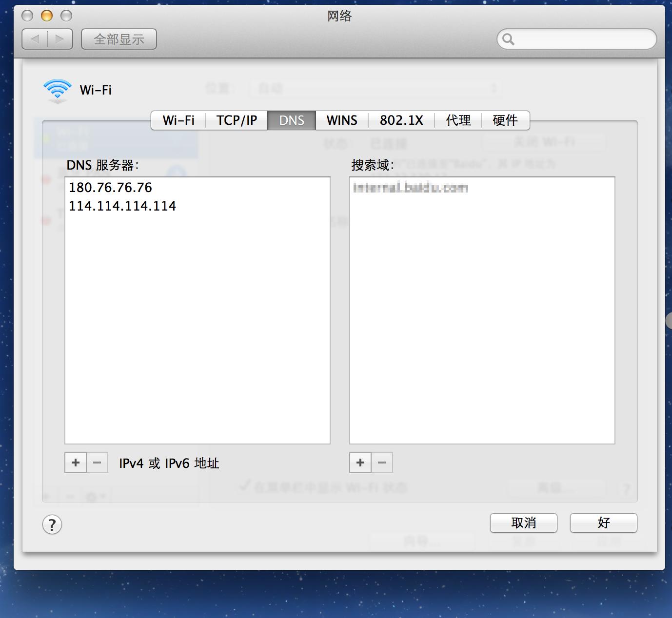Click the remove DNS server minus button

(x=97, y=463)
